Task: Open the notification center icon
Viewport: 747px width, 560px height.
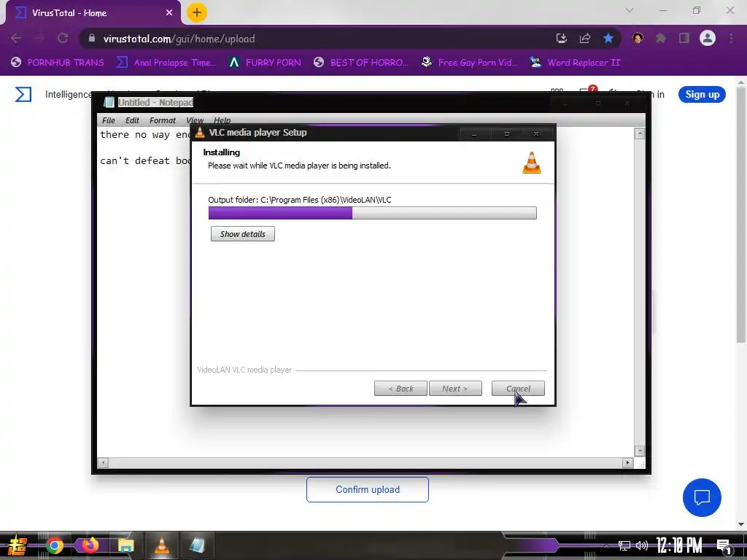Action: (x=724, y=547)
